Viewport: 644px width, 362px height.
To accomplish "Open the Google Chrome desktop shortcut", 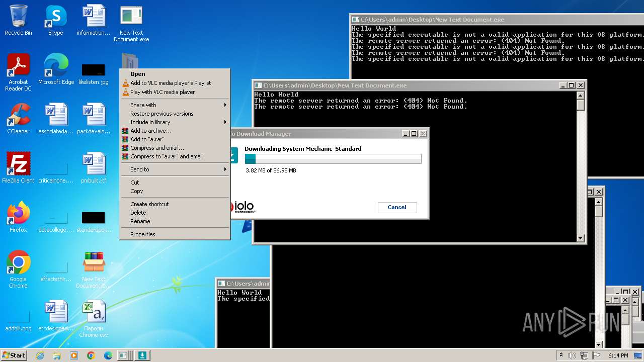I will click(x=18, y=269).
